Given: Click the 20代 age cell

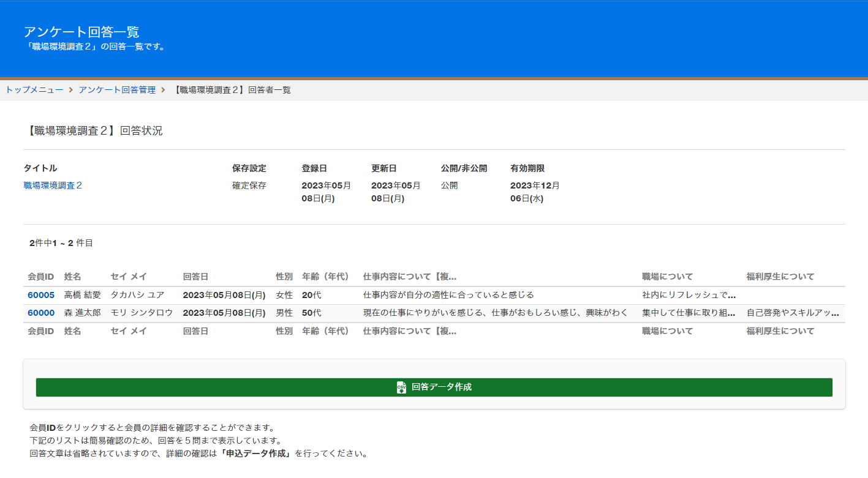Looking at the screenshot, I should coord(311,295).
